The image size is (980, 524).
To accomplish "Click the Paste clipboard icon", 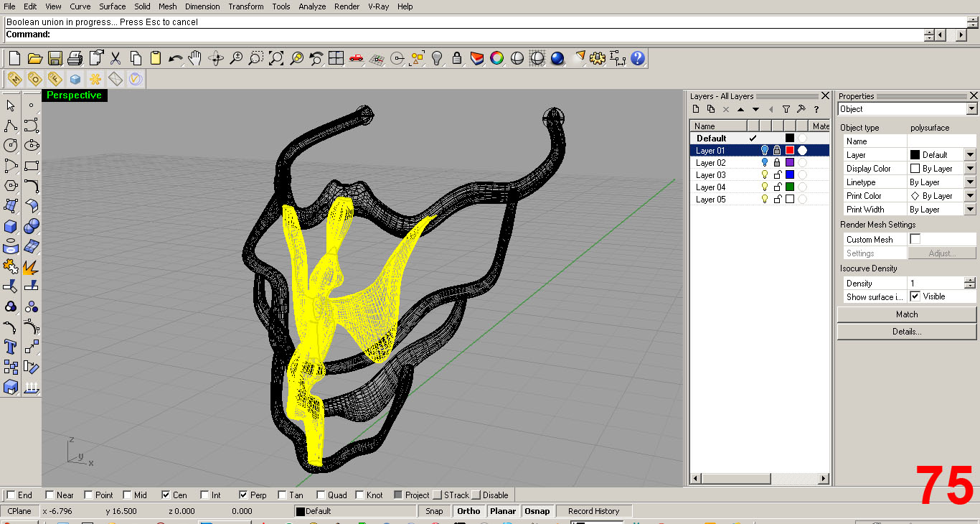I will coord(155,58).
